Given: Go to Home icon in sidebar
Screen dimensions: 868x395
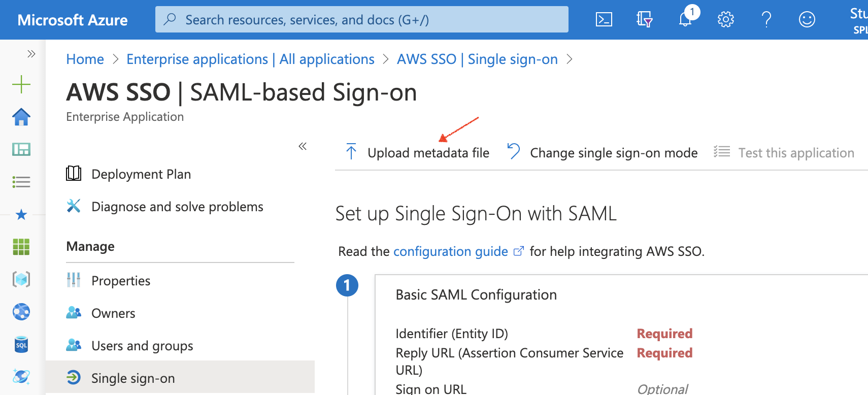Looking at the screenshot, I should (21, 117).
